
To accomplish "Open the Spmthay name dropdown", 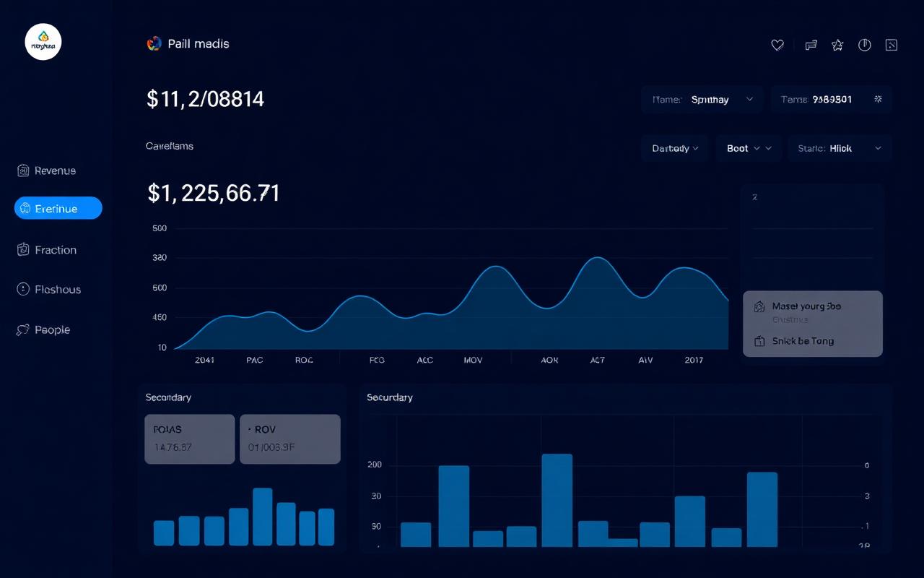I will 702,99.
